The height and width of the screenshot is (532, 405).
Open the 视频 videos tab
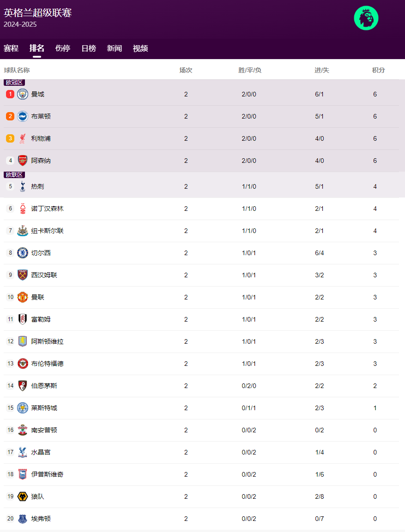tap(140, 48)
